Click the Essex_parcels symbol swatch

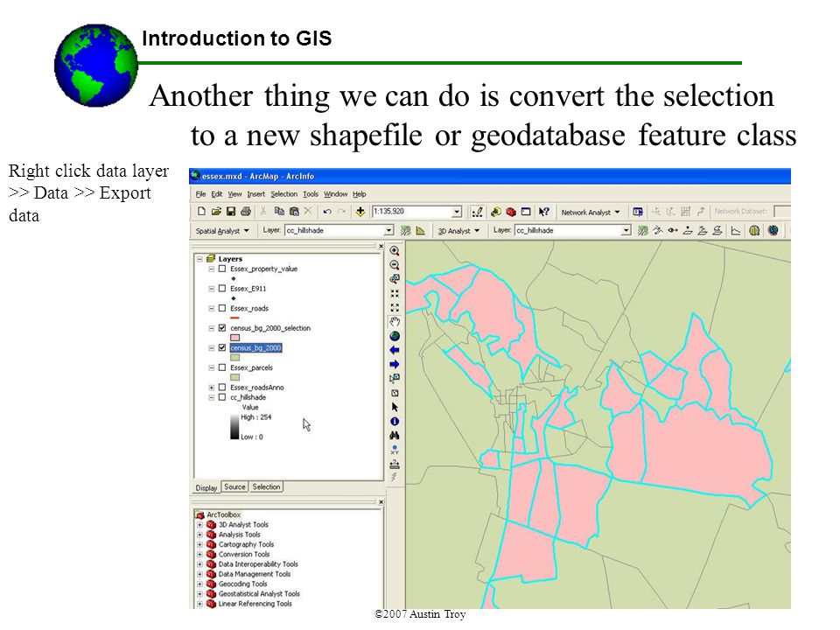click(x=234, y=378)
